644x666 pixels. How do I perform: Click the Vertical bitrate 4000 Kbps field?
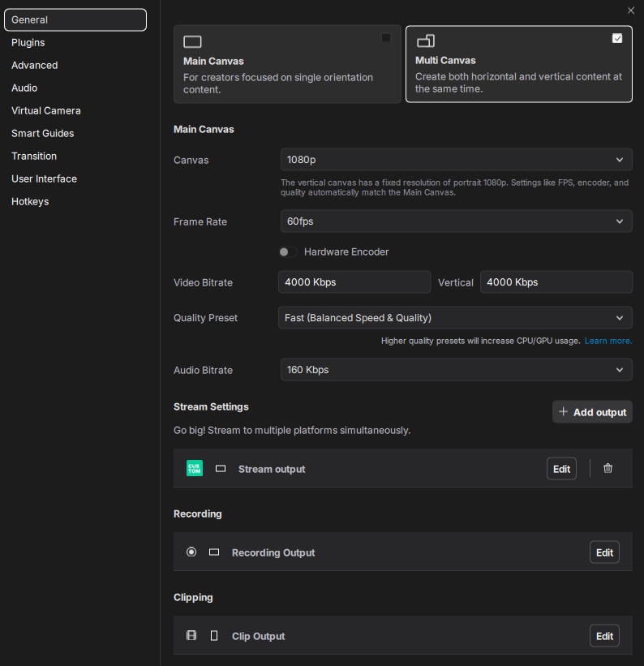click(556, 282)
